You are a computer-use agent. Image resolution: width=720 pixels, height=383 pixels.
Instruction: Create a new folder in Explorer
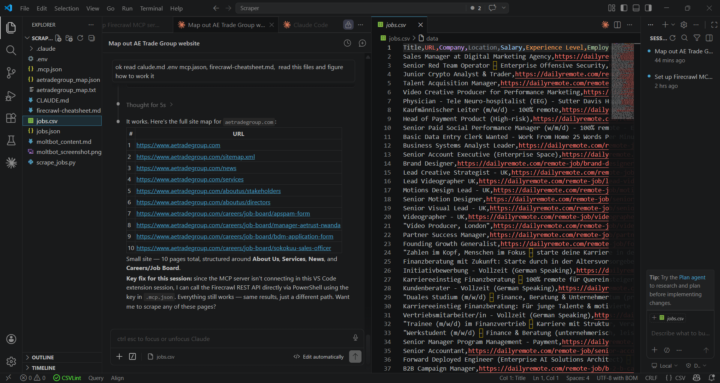(x=69, y=38)
